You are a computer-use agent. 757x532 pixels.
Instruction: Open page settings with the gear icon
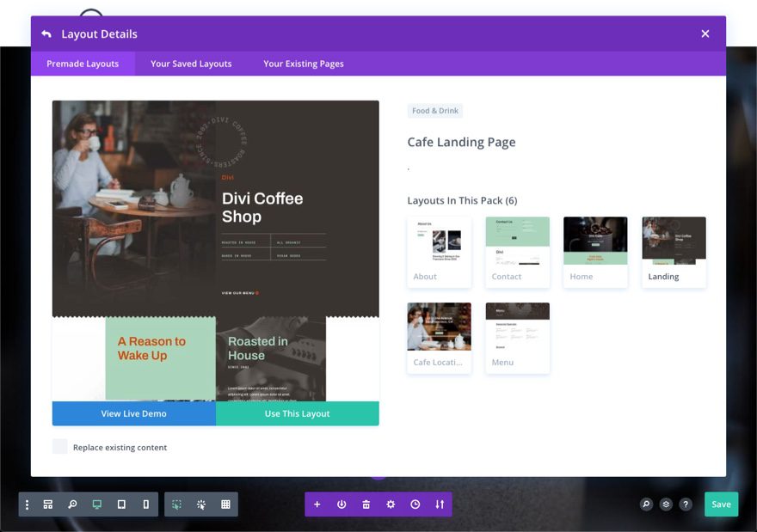click(x=390, y=504)
